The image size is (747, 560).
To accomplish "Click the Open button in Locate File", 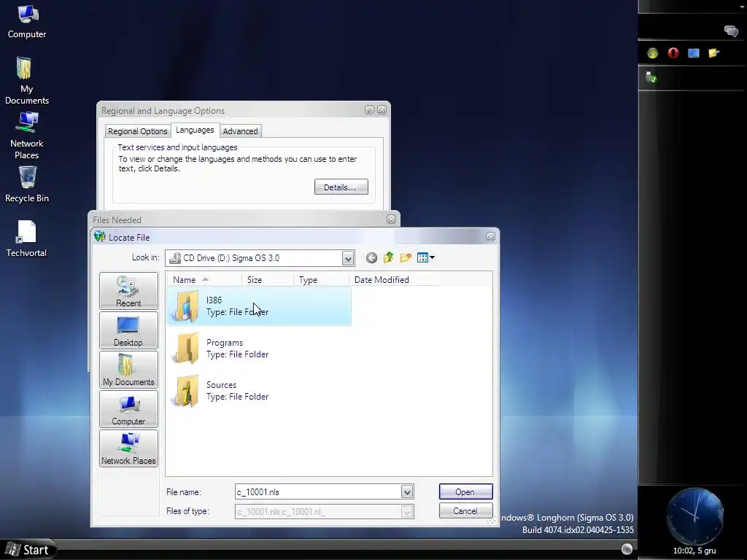I will tap(465, 492).
